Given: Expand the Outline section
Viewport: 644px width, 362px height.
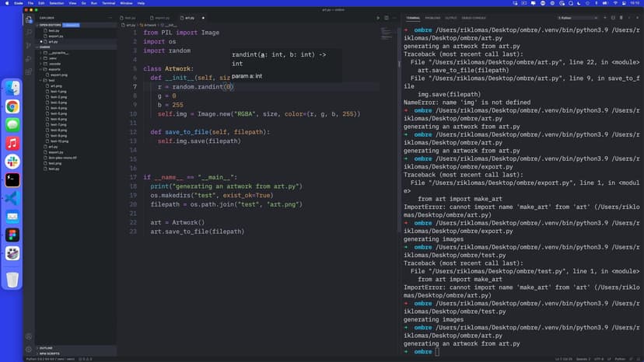Looking at the screenshot, I should [47, 348].
